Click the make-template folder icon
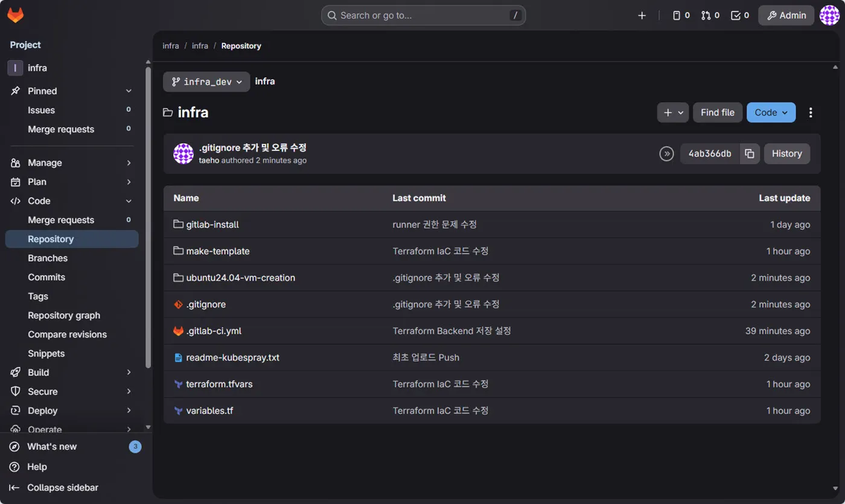The height and width of the screenshot is (504, 845). (x=178, y=250)
